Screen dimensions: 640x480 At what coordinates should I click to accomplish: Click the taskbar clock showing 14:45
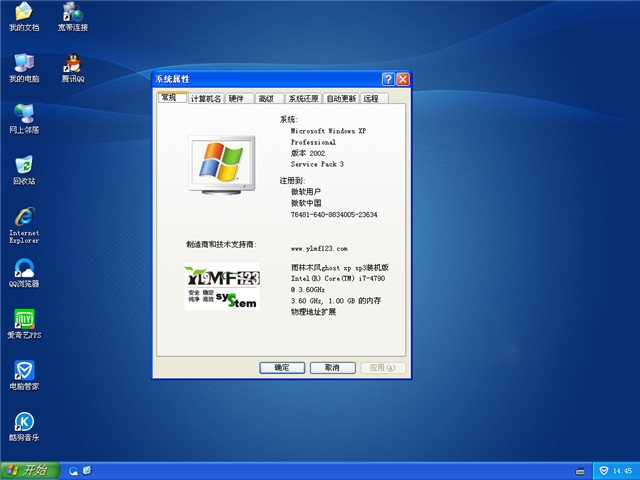tap(622, 471)
